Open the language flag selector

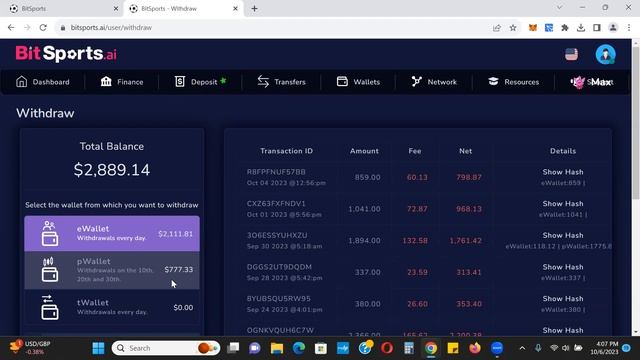(571, 54)
